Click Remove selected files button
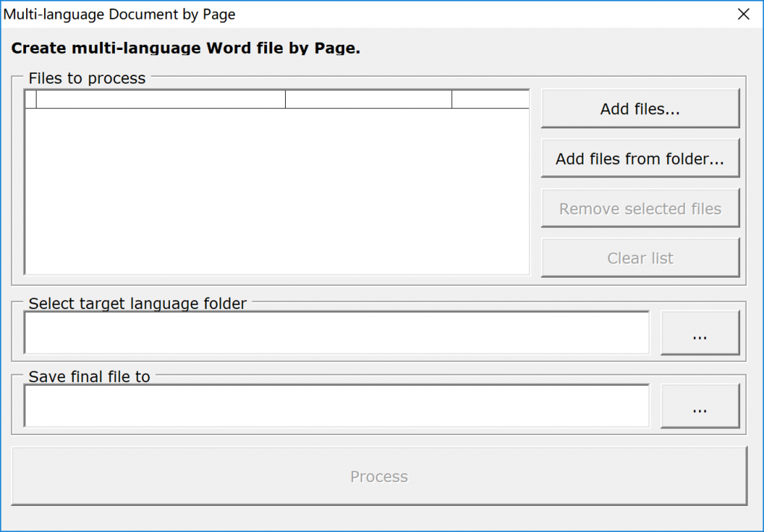 click(x=639, y=209)
